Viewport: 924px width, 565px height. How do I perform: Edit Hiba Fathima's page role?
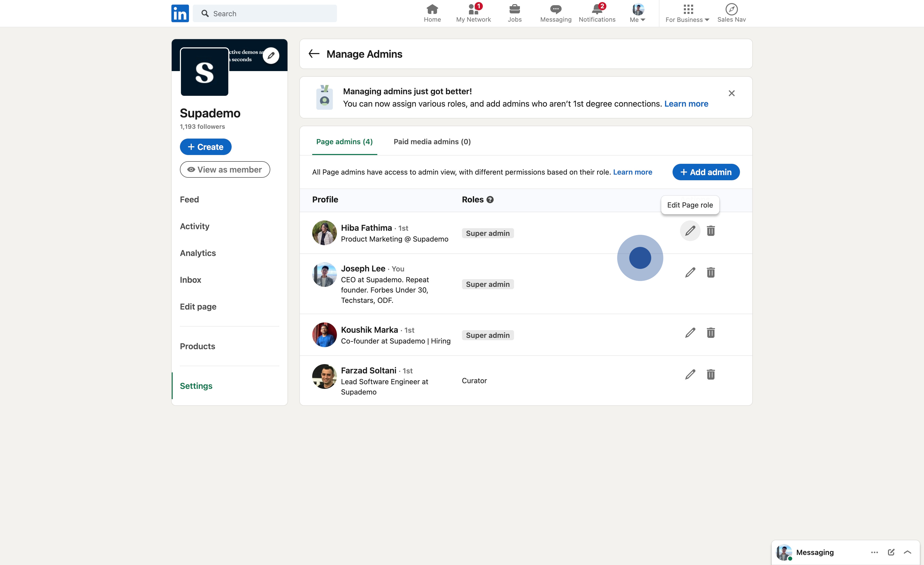pyautogui.click(x=690, y=231)
